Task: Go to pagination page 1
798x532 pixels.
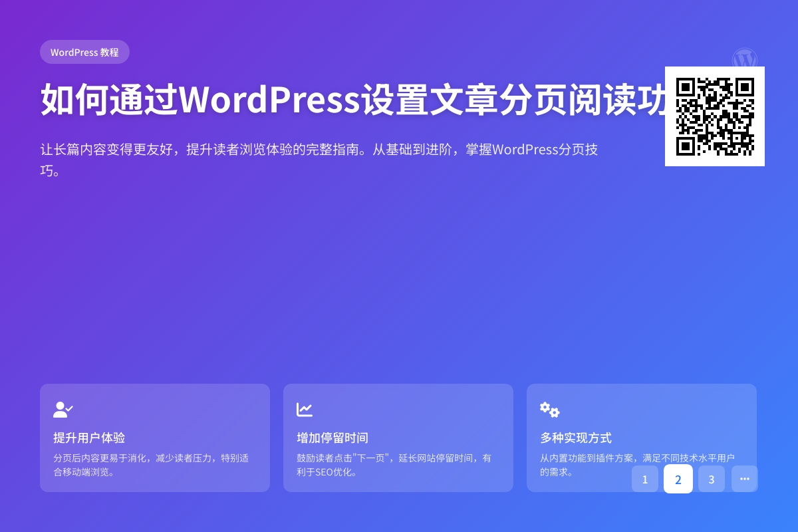Action: [x=645, y=479]
